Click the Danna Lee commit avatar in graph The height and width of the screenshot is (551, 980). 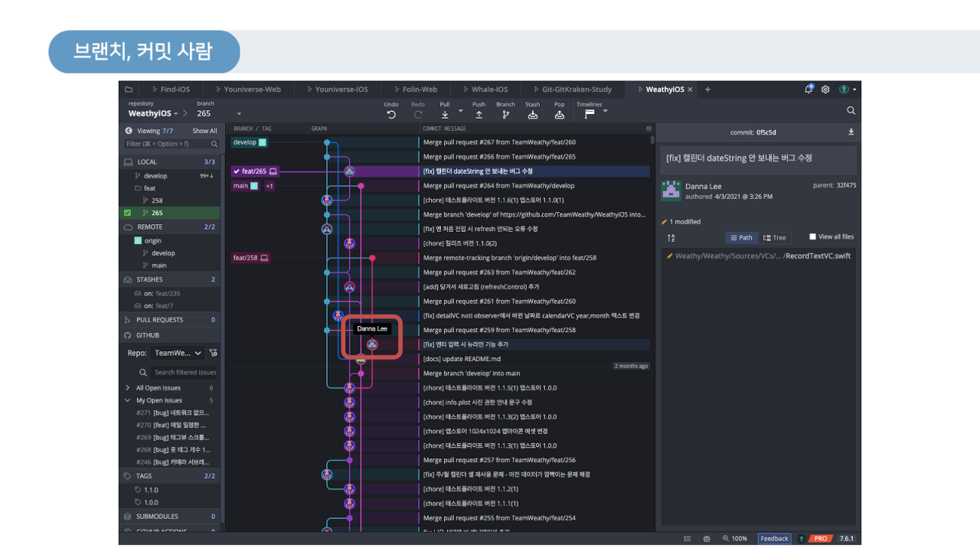(372, 344)
